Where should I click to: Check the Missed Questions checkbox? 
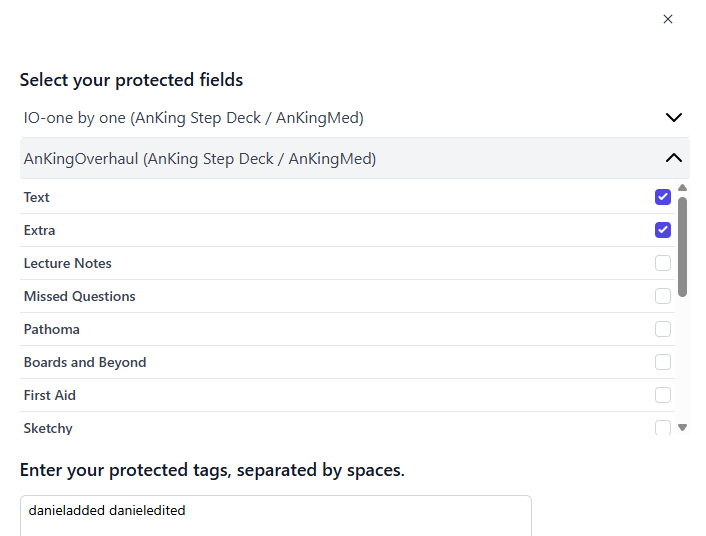click(x=662, y=296)
